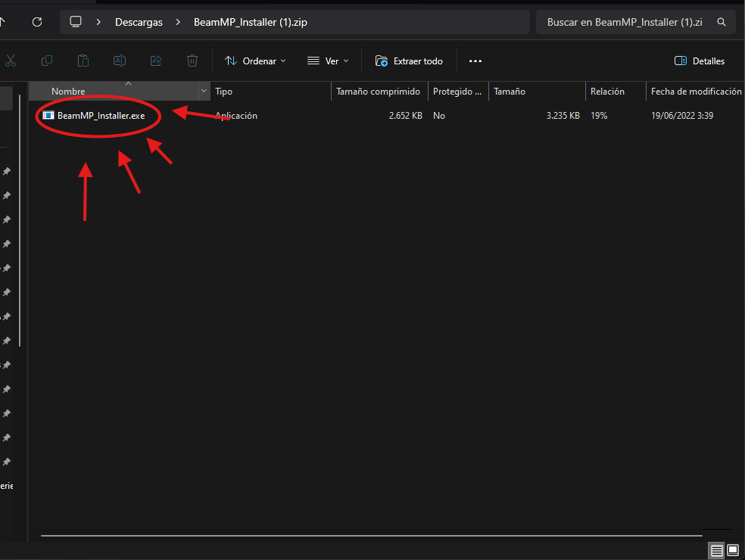745x560 pixels.
Task: Expand the chevron after the computer icon
Action: (x=98, y=22)
